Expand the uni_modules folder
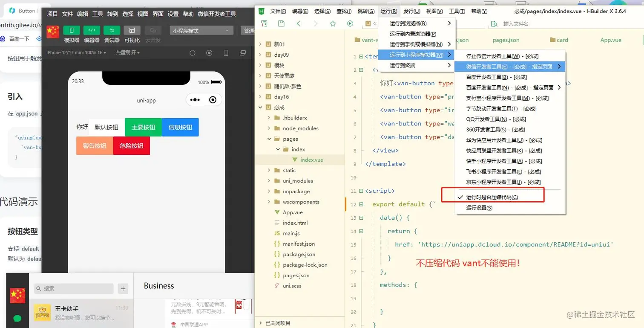644x328 pixels. point(269,181)
